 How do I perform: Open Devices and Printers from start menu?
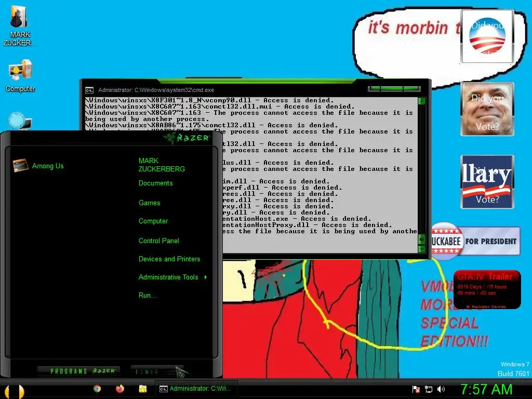pyautogui.click(x=169, y=259)
